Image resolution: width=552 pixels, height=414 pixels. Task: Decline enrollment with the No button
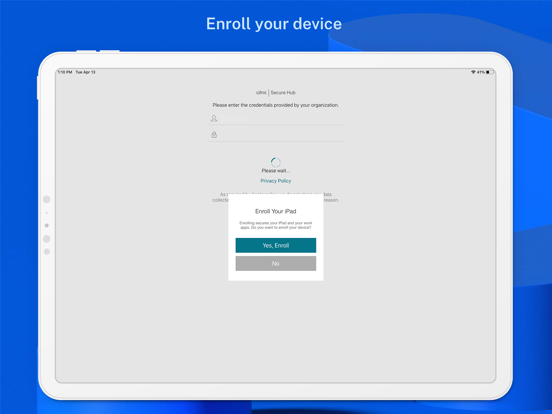point(276,263)
